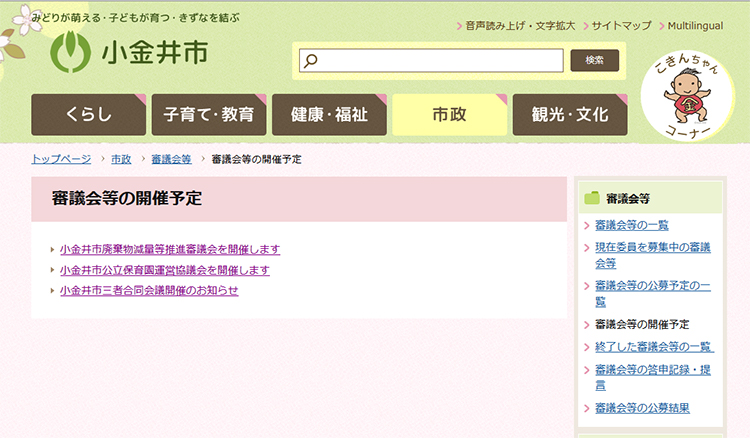This screenshot has height=438, width=750.
Task: Open 小金井市三者合同会議開催のお知らせ link
Action: (x=149, y=291)
